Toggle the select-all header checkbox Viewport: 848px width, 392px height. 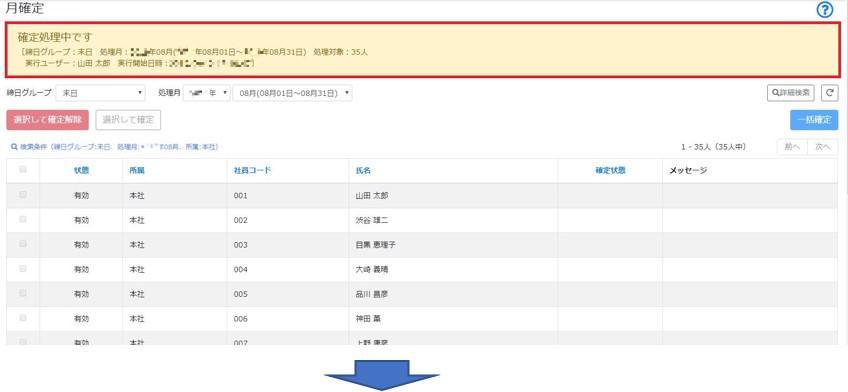pos(23,170)
